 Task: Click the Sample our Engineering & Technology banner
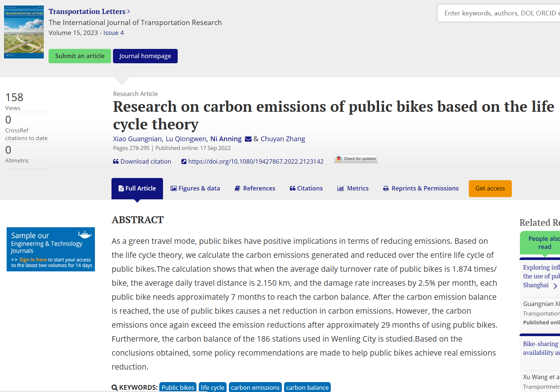click(x=51, y=249)
